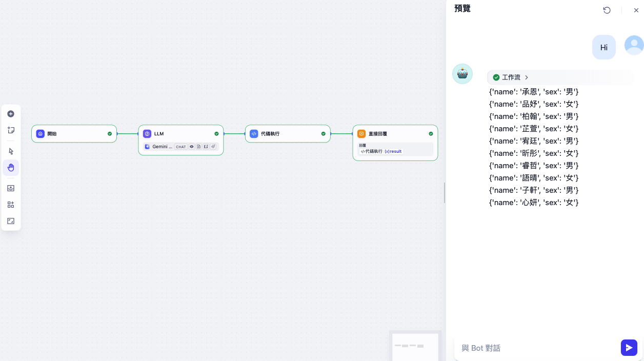644x361 pixels.
Task: Toggle the maximize canvas icon
Action: [x=11, y=221]
